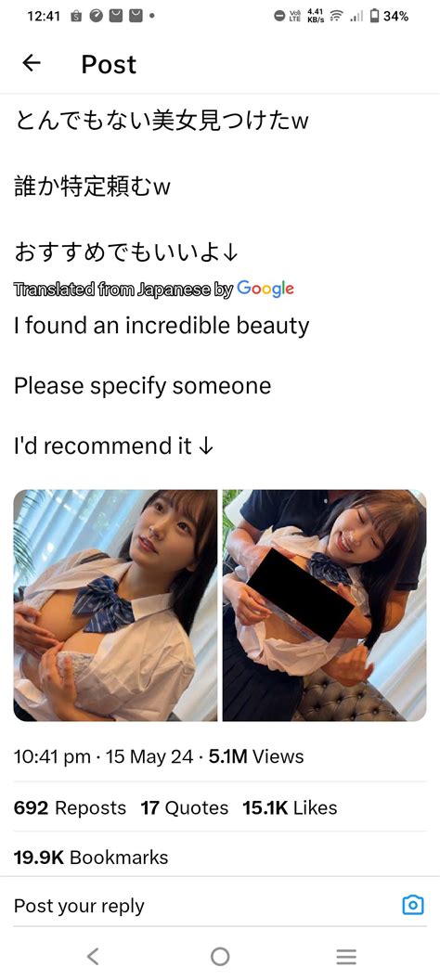Tap the Post header title
Image resolution: width=440 pixels, height=980 pixels.
click(109, 64)
